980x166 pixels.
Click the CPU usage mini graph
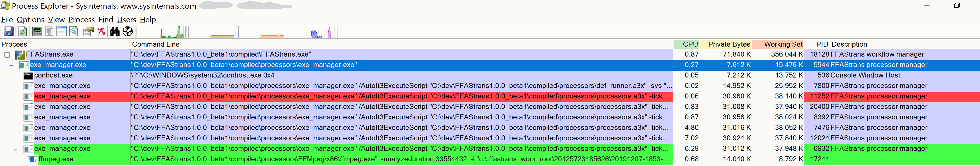tap(161, 32)
